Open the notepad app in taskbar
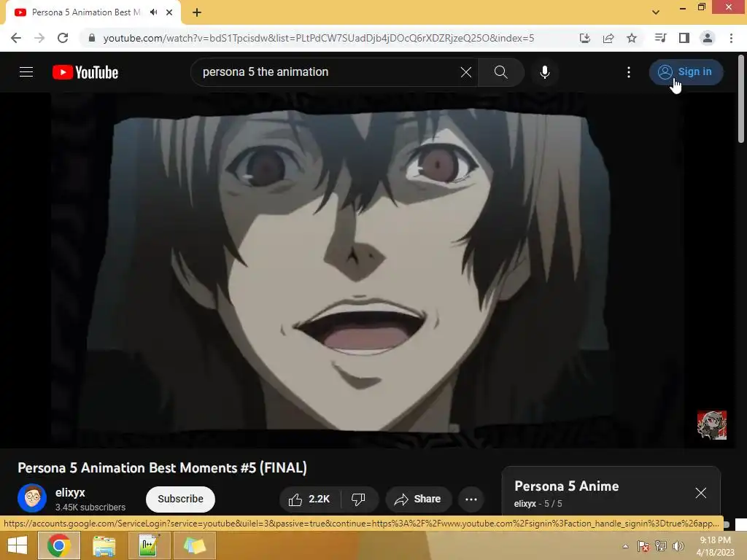The width and height of the screenshot is (747, 560). click(x=148, y=545)
